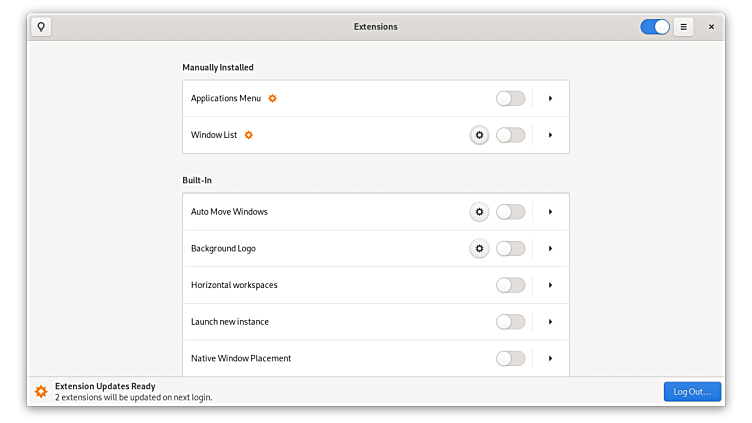The image size is (752, 423).
Task: Click the orange Extension Updates Ready icon
Action: tap(41, 391)
